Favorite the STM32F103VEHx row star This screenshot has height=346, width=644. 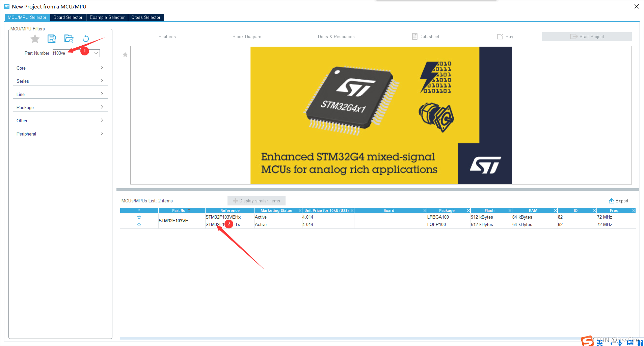(139, 217)
